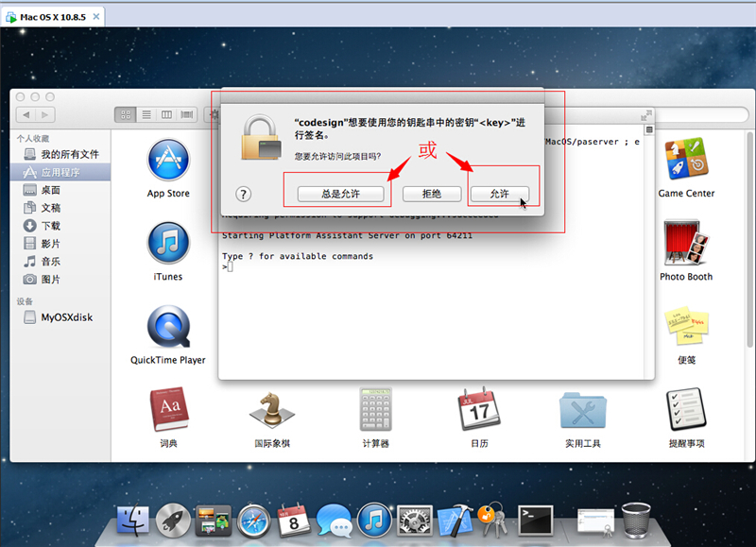Select MyOSXdisk under 设备 in sidebar
The image size is (756, 547).
60,317
